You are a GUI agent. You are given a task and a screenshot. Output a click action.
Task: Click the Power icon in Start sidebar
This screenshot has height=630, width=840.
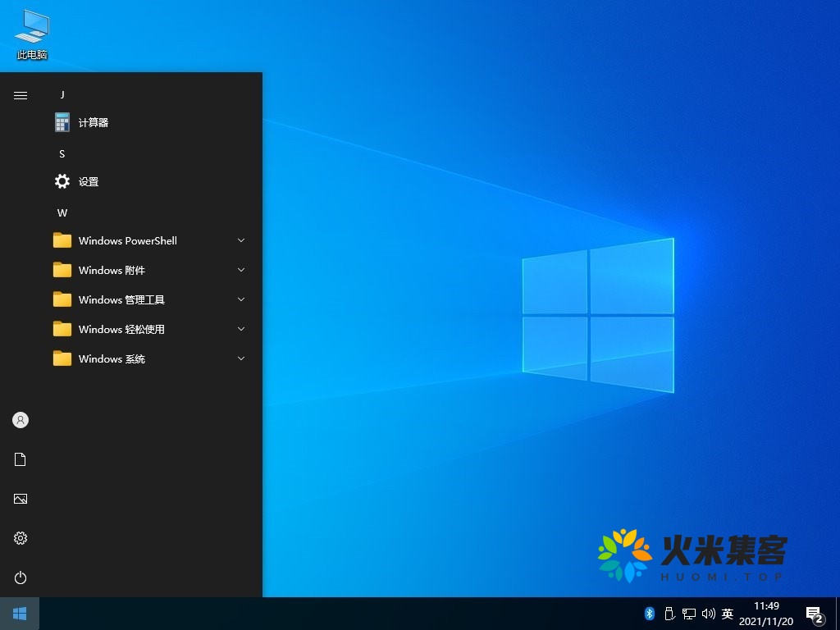coord(20,577)
